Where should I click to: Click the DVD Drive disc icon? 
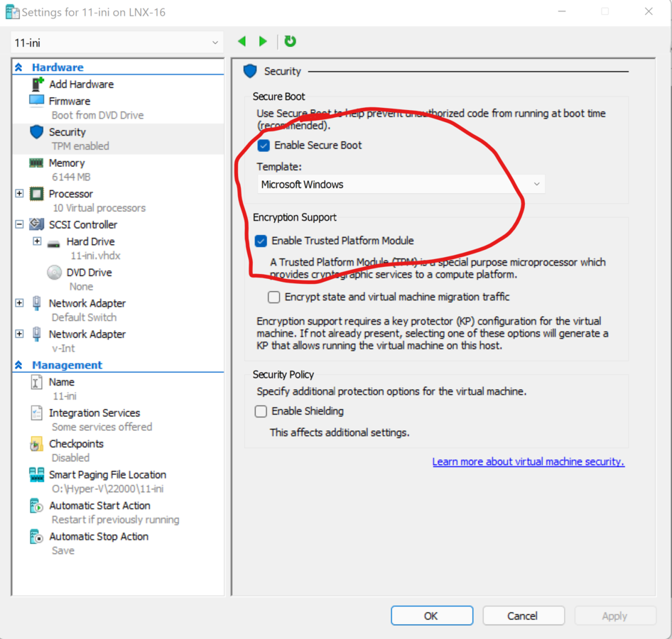click(54, 273)
